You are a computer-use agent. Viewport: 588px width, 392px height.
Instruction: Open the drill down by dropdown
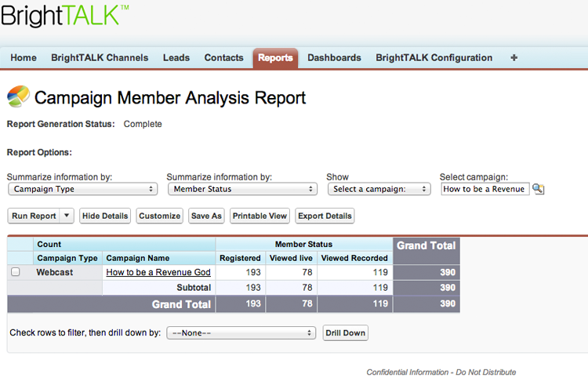[241, 332]
